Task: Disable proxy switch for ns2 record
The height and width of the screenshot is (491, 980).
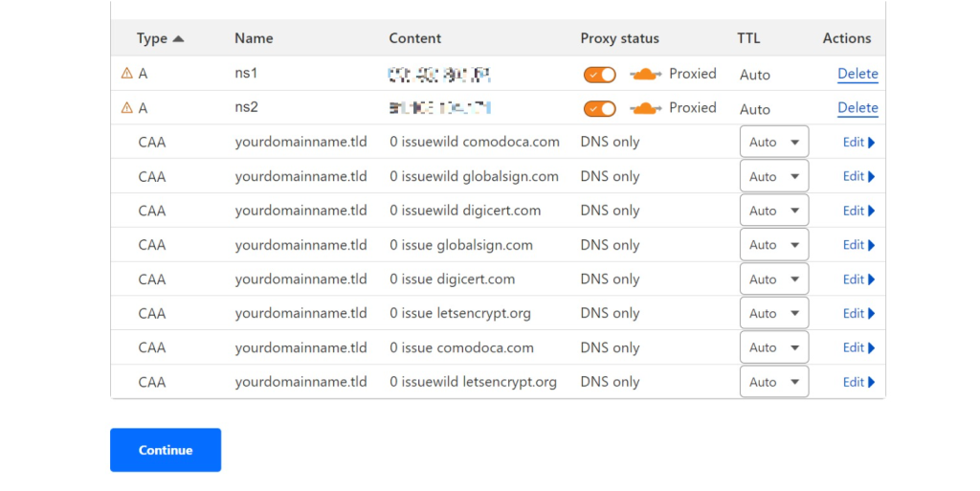Action: coord(600,109)
